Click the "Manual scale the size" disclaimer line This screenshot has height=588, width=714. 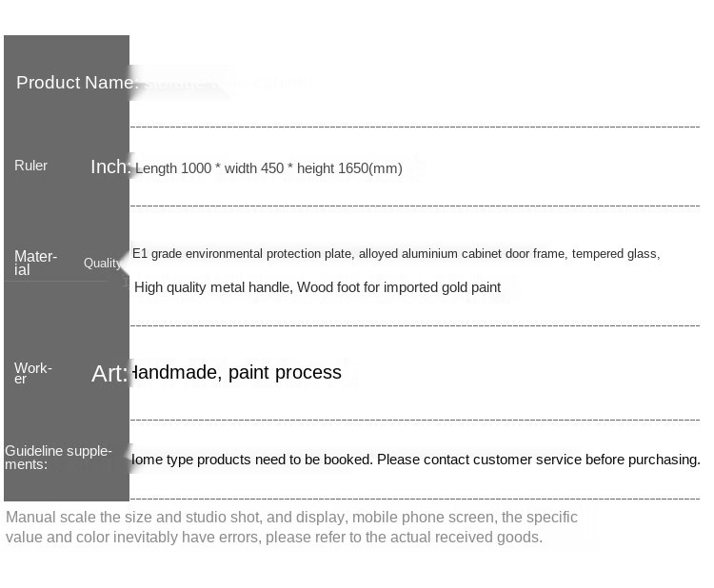pos(291,518)
